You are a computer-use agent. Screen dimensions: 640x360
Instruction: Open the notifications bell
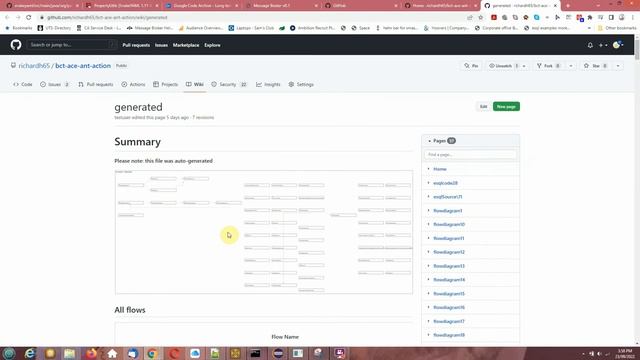pos(590,45)
